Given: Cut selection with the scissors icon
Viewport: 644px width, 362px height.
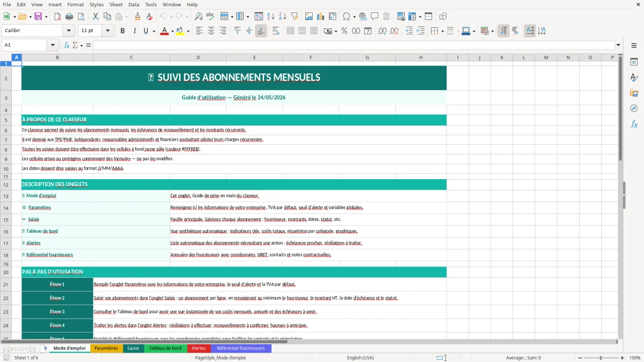Looking at the screenshot, I should coord(96,17).
